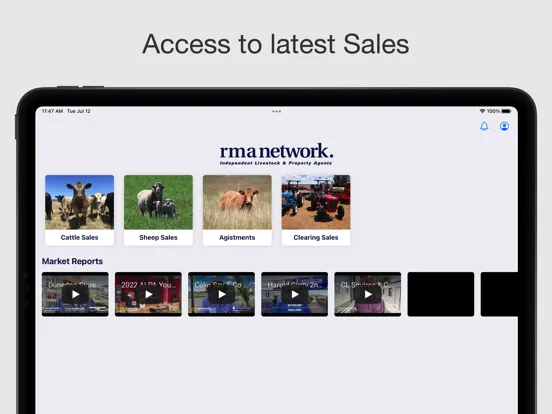Play the 2022 ALPA video
The width and height of the screenshot is (552, 414).
click(148, 294)
